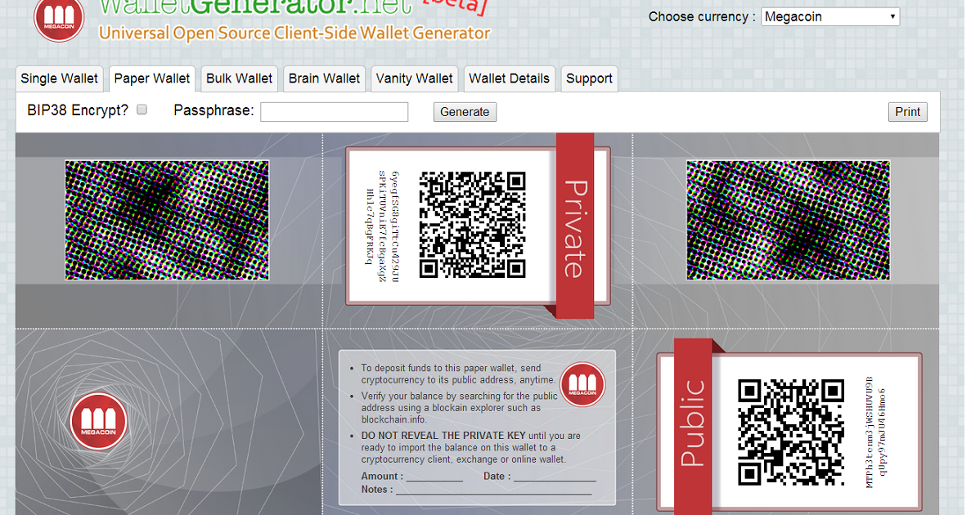Click the Generate button
Screen dimensions: 980x515
click(x=465, y=112)
